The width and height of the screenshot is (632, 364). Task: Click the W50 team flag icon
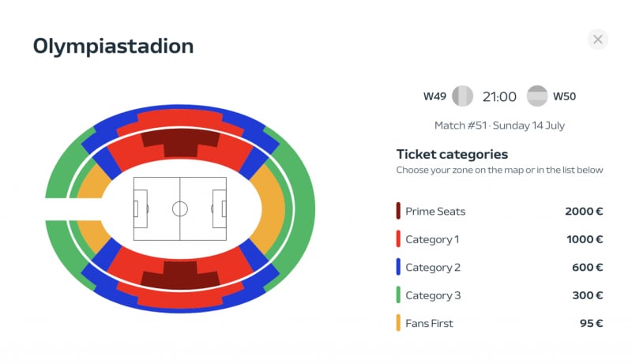537,96
